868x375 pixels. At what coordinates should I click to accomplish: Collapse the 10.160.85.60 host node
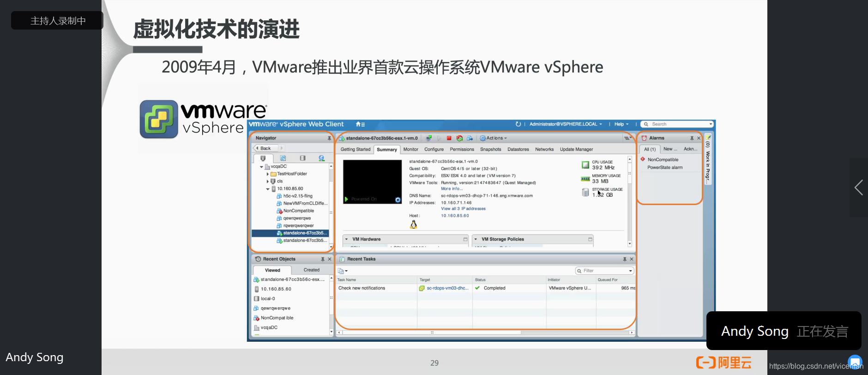coord(268,189)
